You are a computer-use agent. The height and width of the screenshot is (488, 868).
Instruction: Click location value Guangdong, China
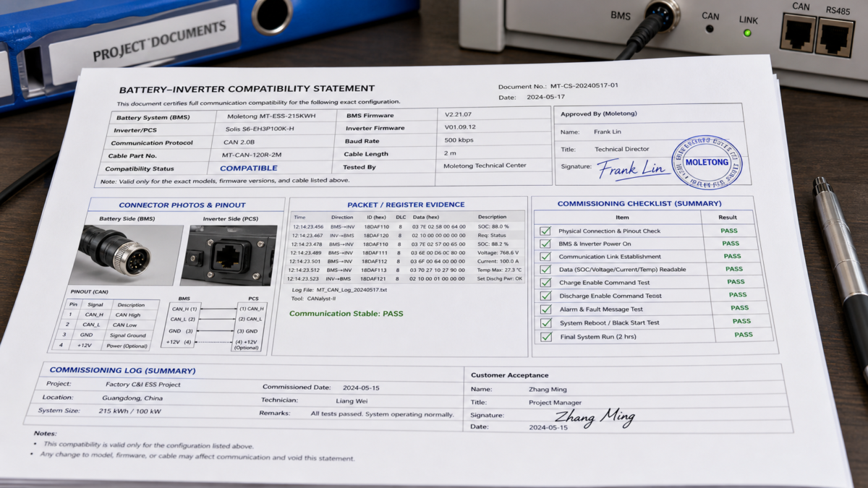coord(132,398)
